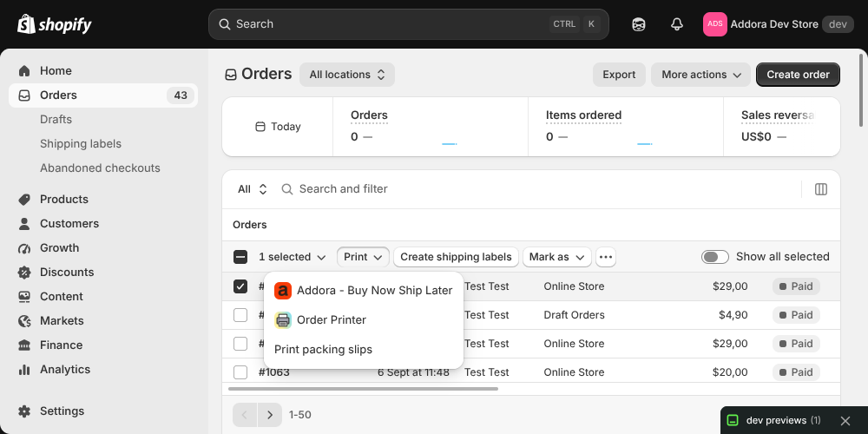
Task: Open the All locations dropdown
Action: [347, 75]
